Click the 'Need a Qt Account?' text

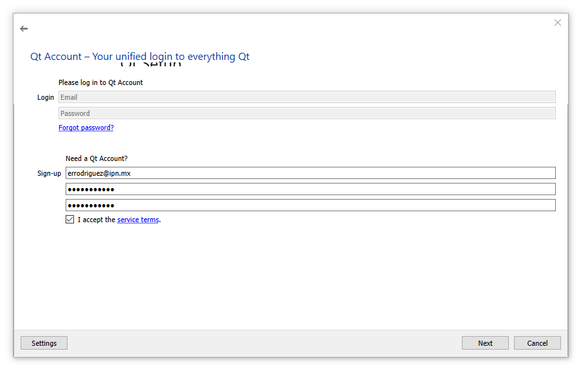tap(96, 158)
